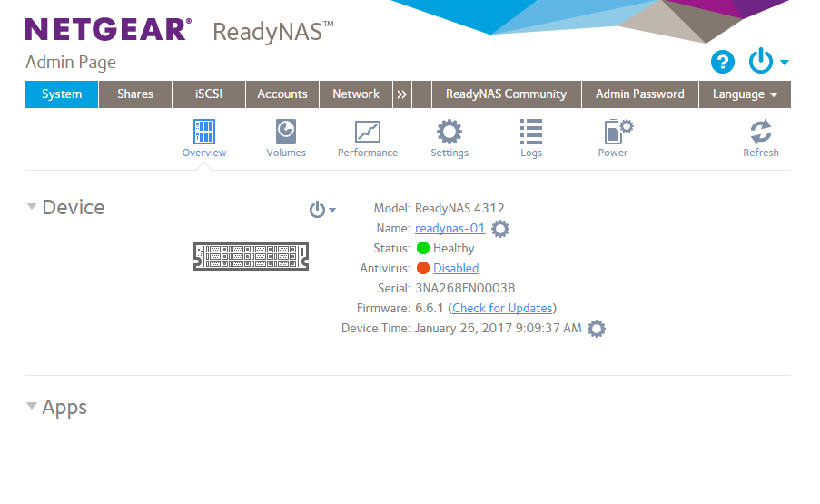Open the Overview section icon
This screenshot has height=504, width=820.
204,132
